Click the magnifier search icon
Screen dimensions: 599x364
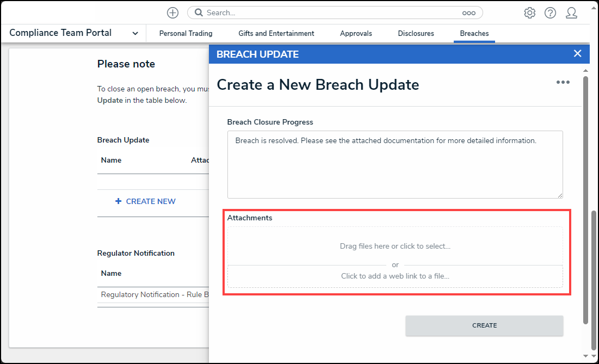[199, 13]
